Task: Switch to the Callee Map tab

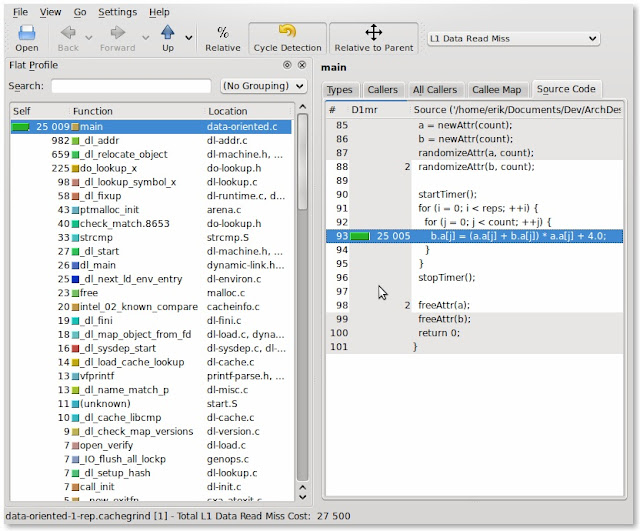Action: 497,90
